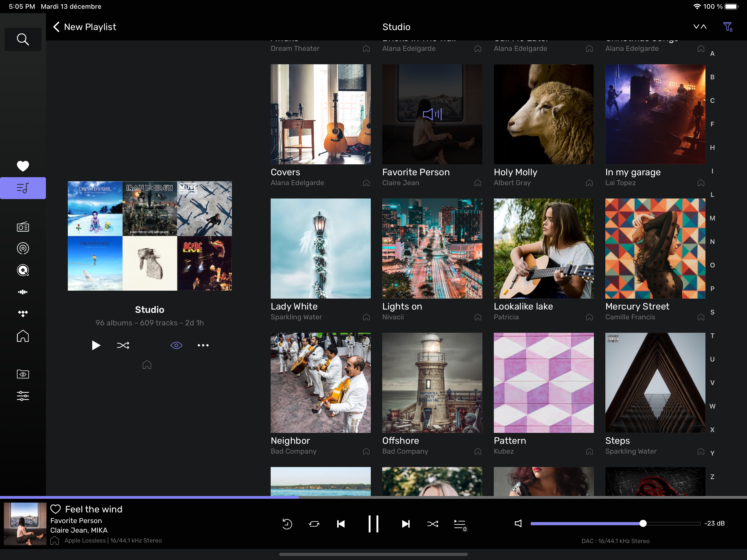The width and height of the screenshot is (747, 560).
Task: Click the home icon below Studio controls
Action: tap(147, 365)
